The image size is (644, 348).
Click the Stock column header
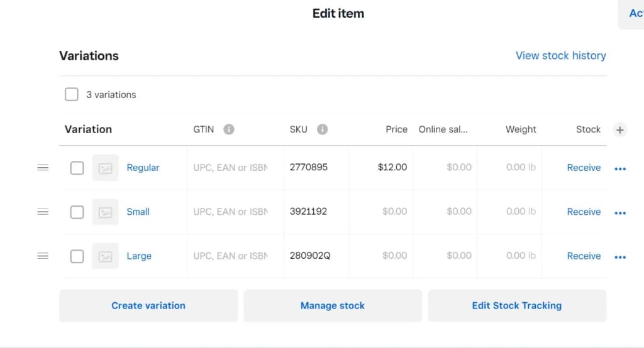pyautogui.click(x=588, y=129)
